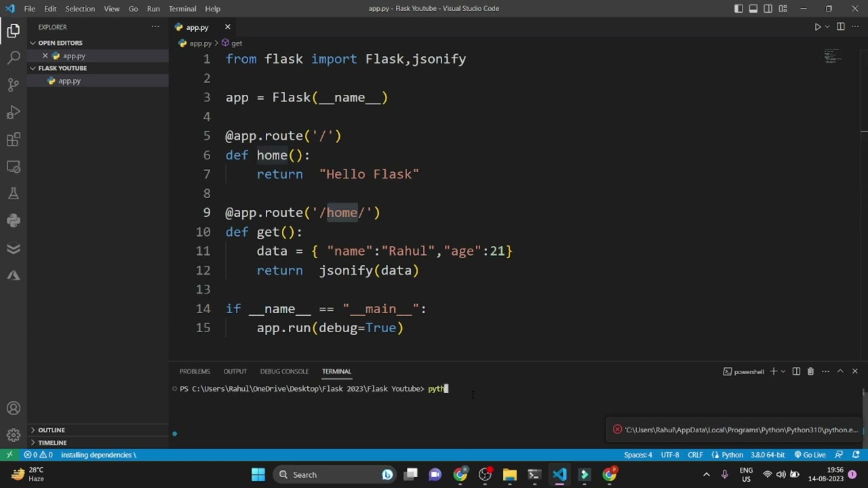The height and width of the screenshot is (488, 868).
Task: Toggle primary side bar visibility
Action: pos(738,9)
